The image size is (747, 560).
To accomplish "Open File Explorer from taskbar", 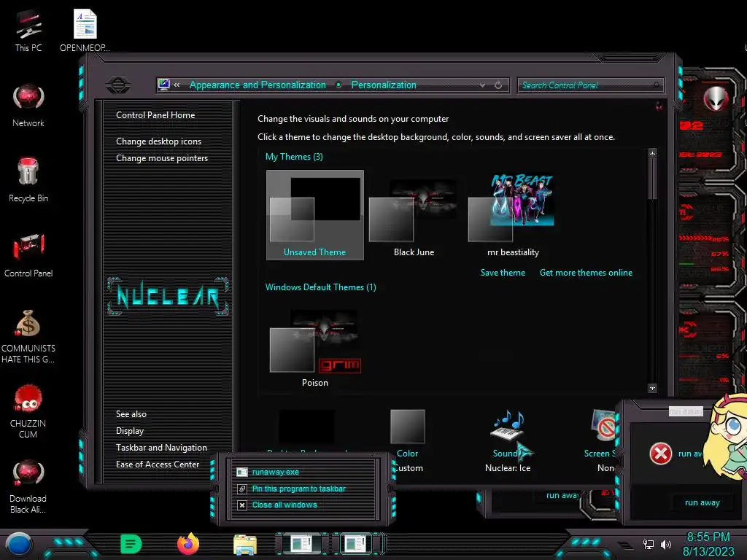I will [x=245, y=545].
